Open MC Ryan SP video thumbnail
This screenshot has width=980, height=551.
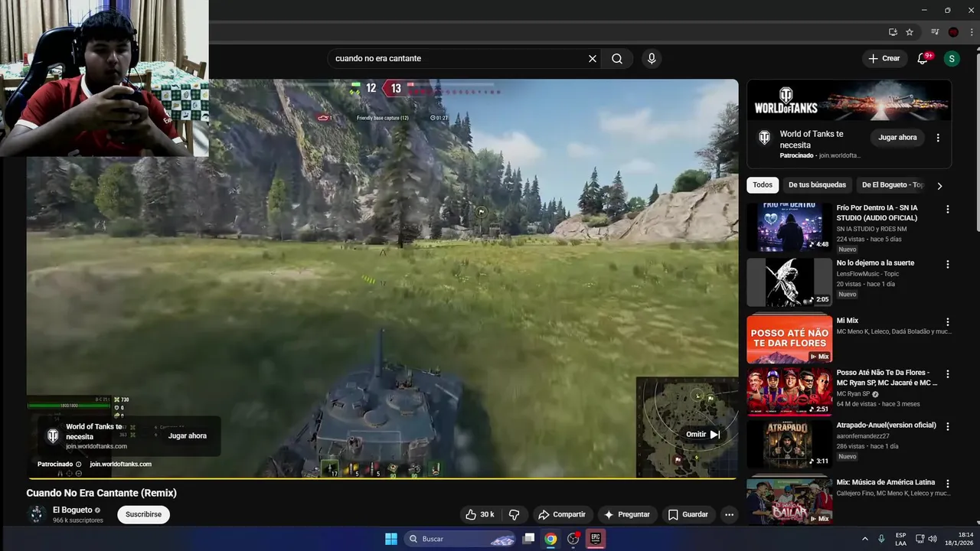[789, 392]
